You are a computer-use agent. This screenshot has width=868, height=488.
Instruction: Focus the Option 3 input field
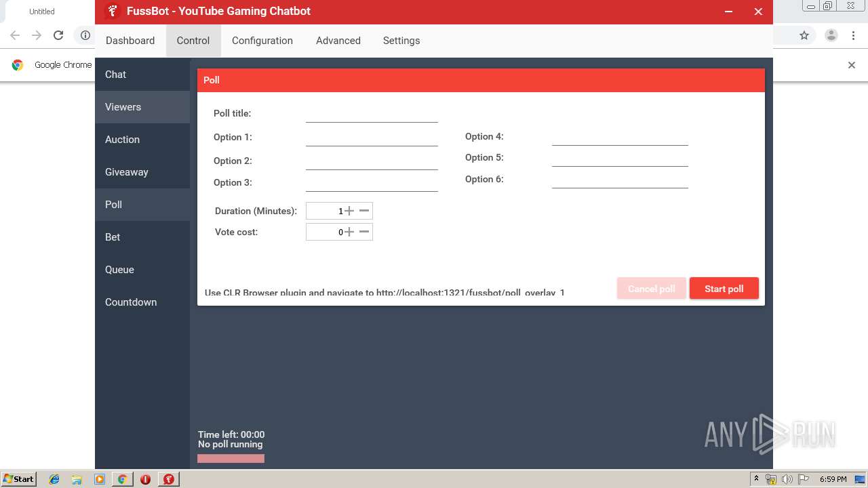coord(372,183)
